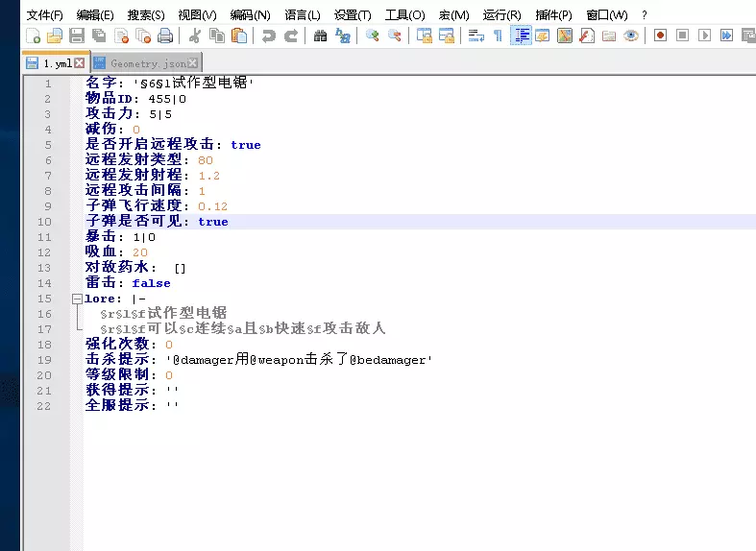Open Replace with the Replace icon
The height and width of the screenshot is (551, 756).
343,36
